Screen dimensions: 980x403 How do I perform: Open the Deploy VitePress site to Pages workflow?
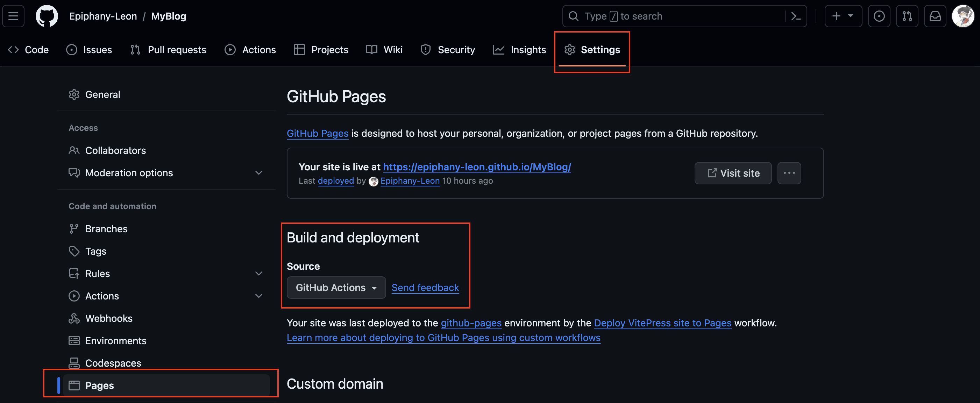662,323
